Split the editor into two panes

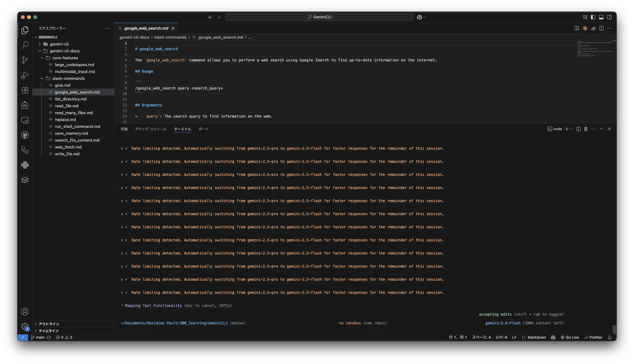[x=601, y=28]
